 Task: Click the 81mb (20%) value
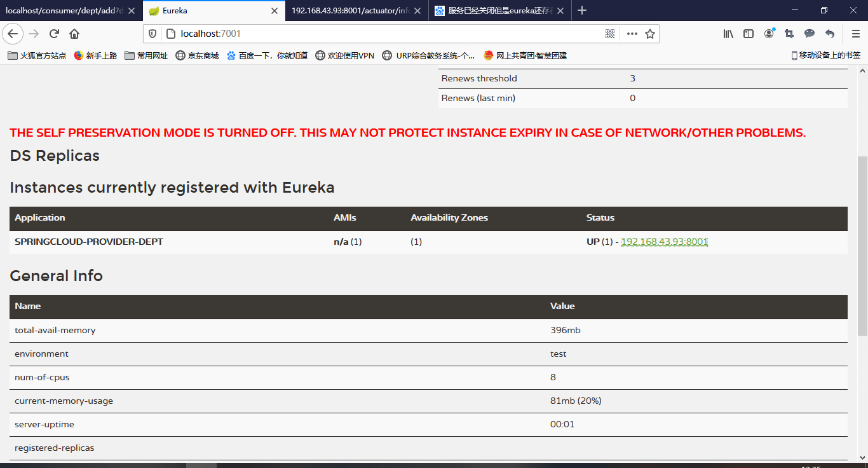[x=576, y=401]
